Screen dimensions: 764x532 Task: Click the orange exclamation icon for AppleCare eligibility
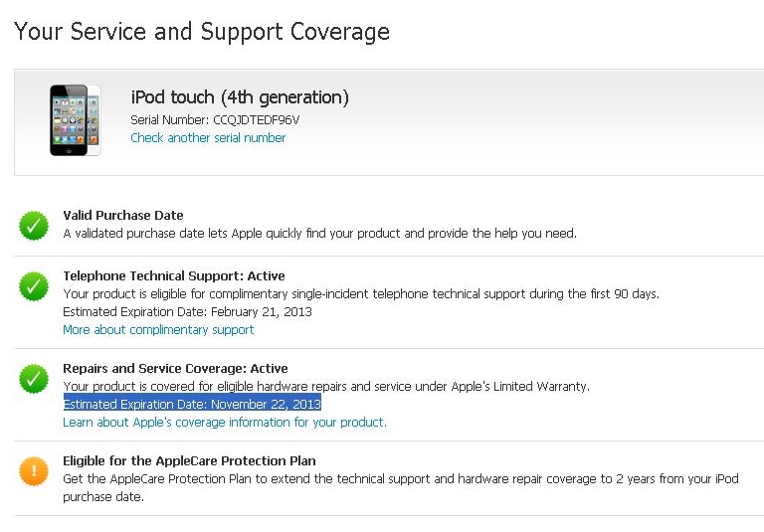[34, 470]
